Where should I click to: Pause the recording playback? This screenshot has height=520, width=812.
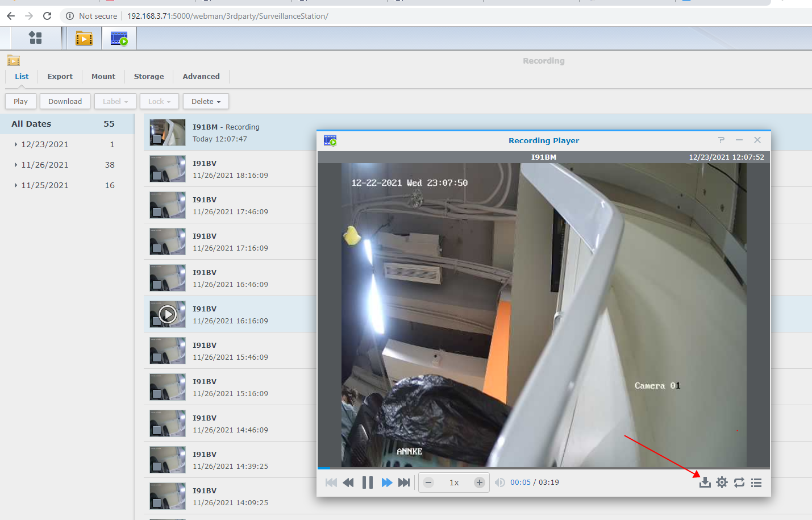pos(368,482)
